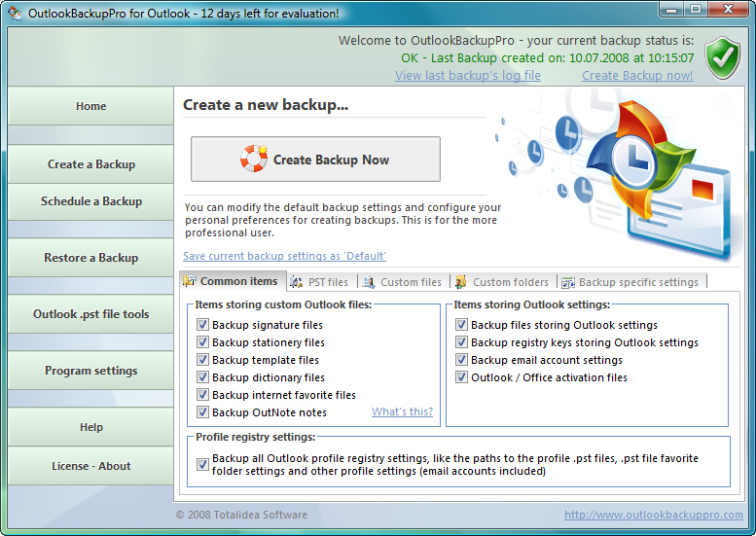The image size is (756, 536).
Task: Maximize the OutlookBackupPro window
Action: coord(696,9)
